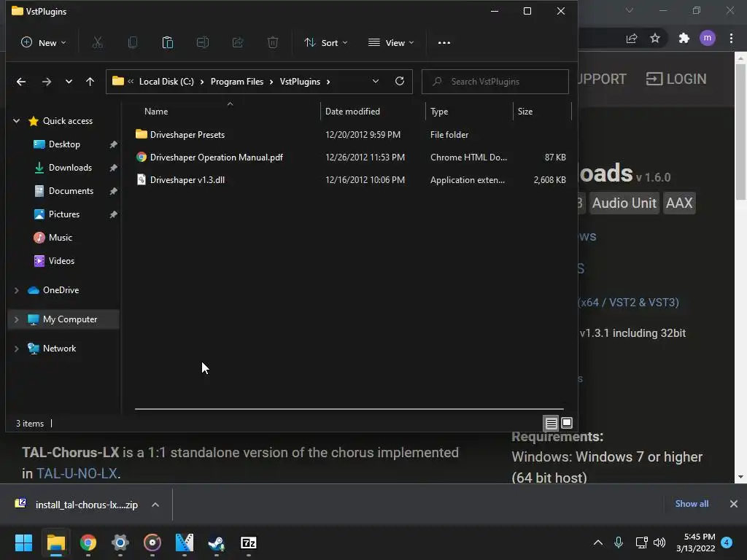
Task: Open recent locations dropdown chevron
Action: (x=69, y=82)
